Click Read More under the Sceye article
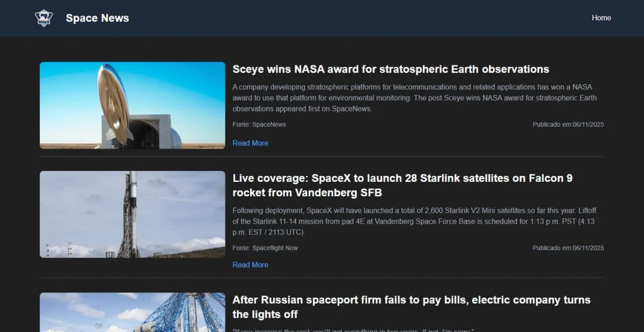Viewport: 644px width, 332px height. pyautogui.click(x=250, y=143)
